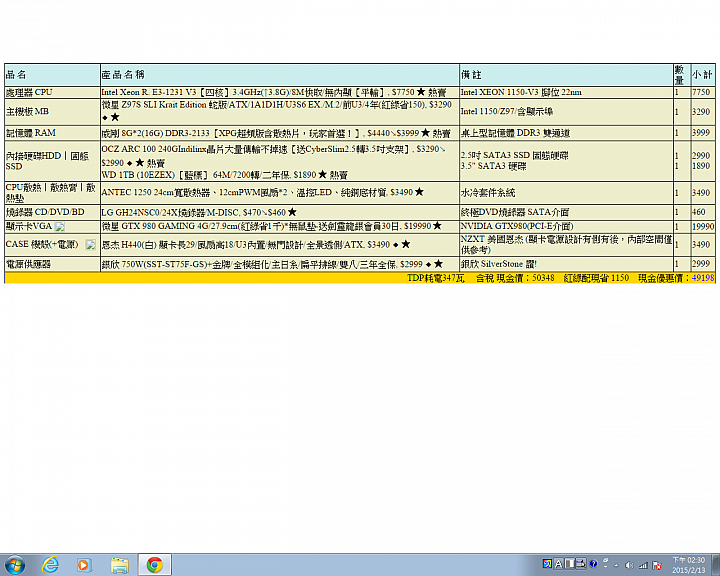720x576 pixels.
Task: Click the TDP耗電347瓦 summary text
Action: coord(436,278)
